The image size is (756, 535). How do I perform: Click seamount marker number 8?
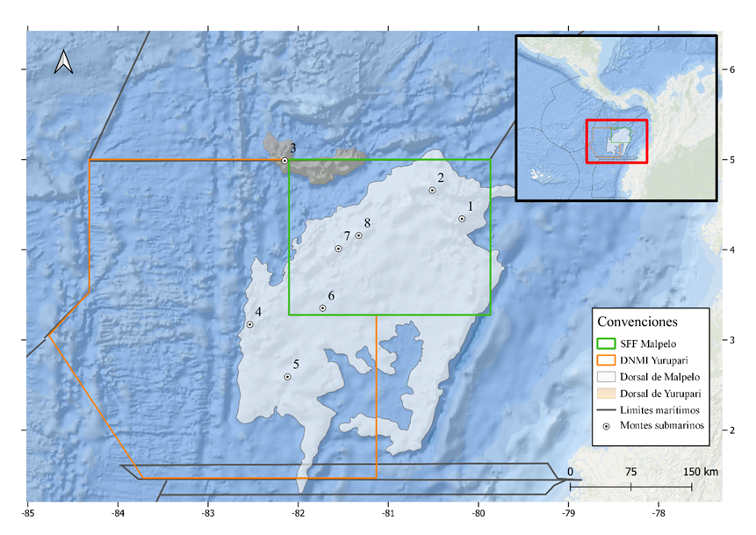(x=358, y=235)
